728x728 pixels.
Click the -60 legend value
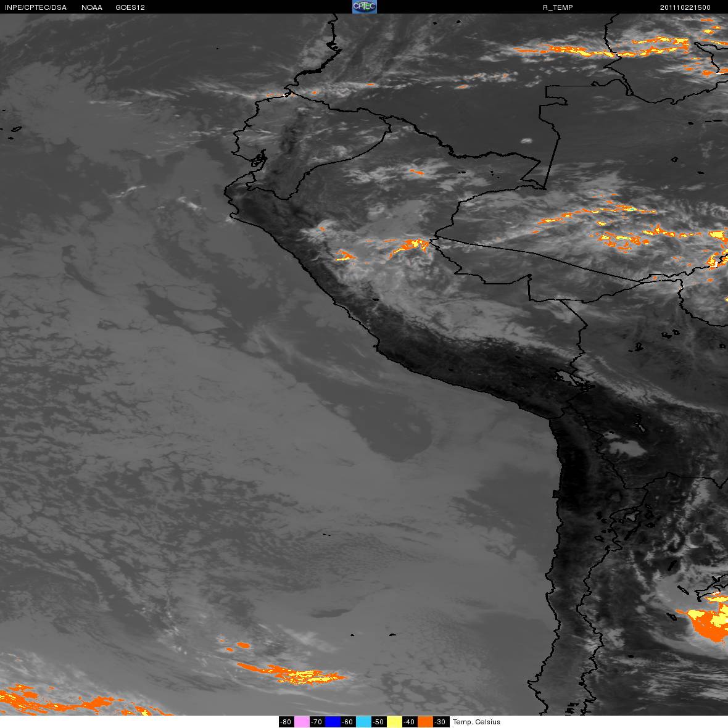tap(348, 722)
